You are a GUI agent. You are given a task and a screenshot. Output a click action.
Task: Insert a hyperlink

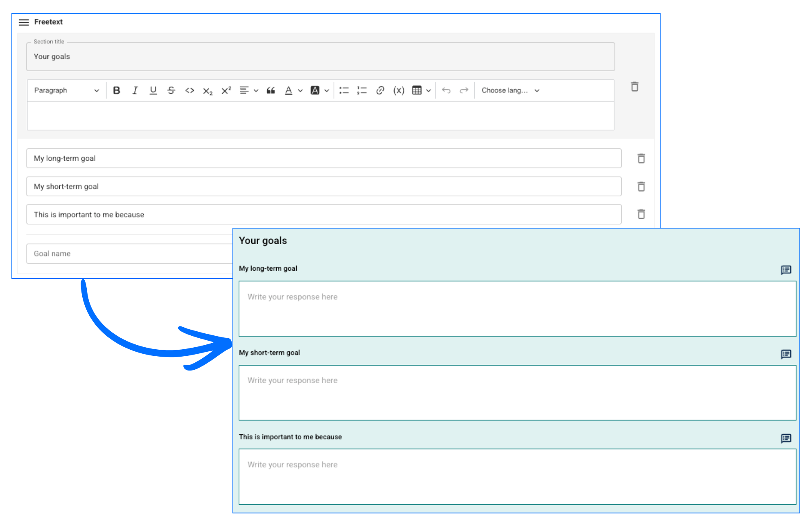380,90
